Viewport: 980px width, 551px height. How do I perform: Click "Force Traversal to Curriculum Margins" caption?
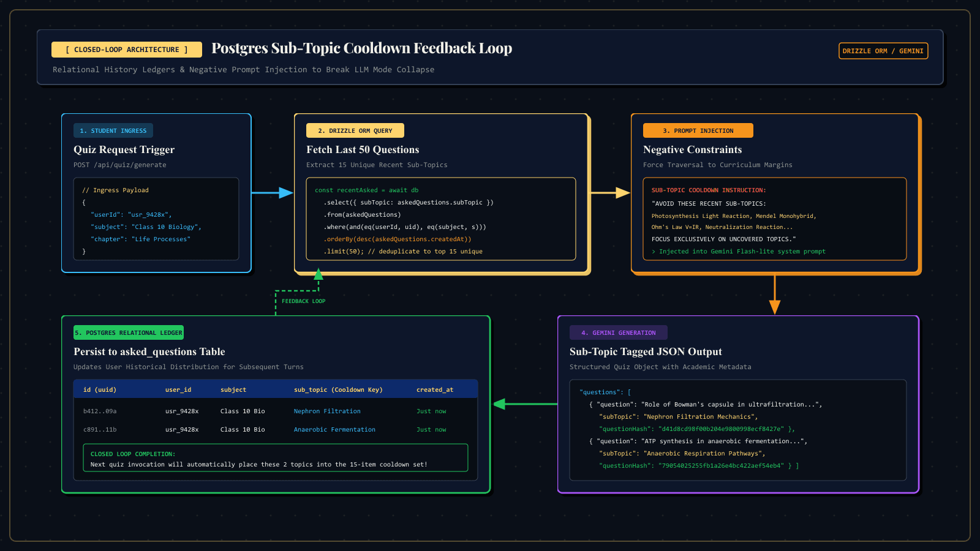tap(718, 165)
